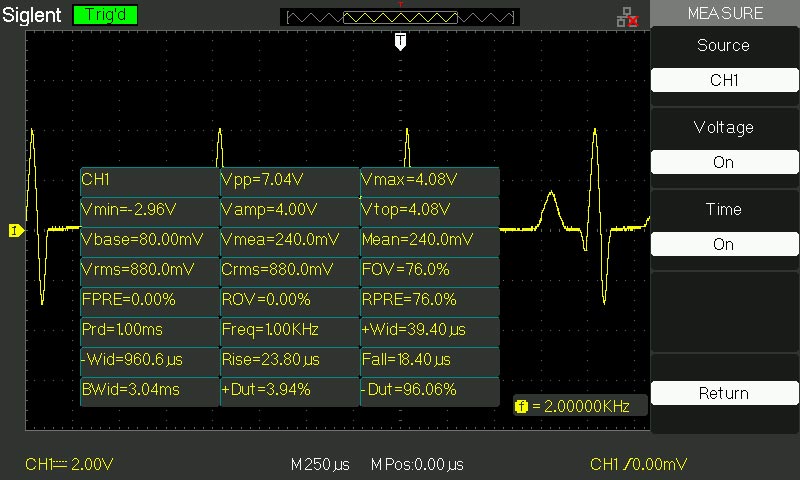Select the MEASURE menu header
This screenshot has height=480, width=800.
click(x=725, y=13)
